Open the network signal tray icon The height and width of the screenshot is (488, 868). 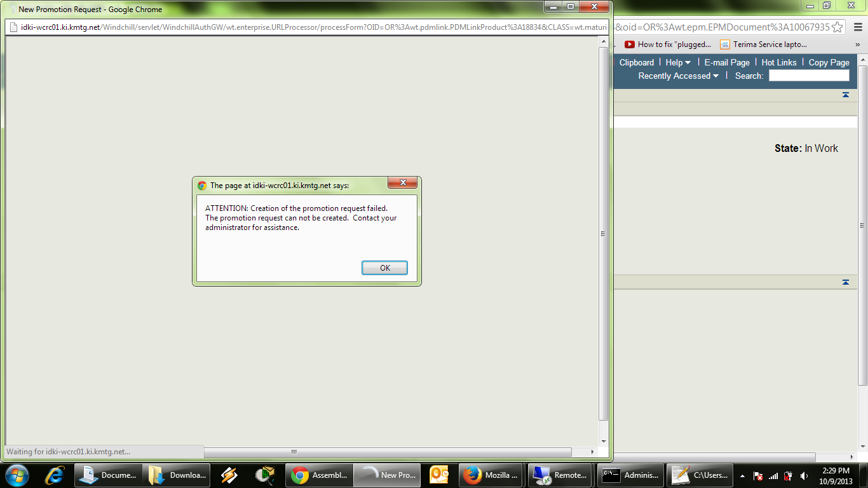point(773,475)
